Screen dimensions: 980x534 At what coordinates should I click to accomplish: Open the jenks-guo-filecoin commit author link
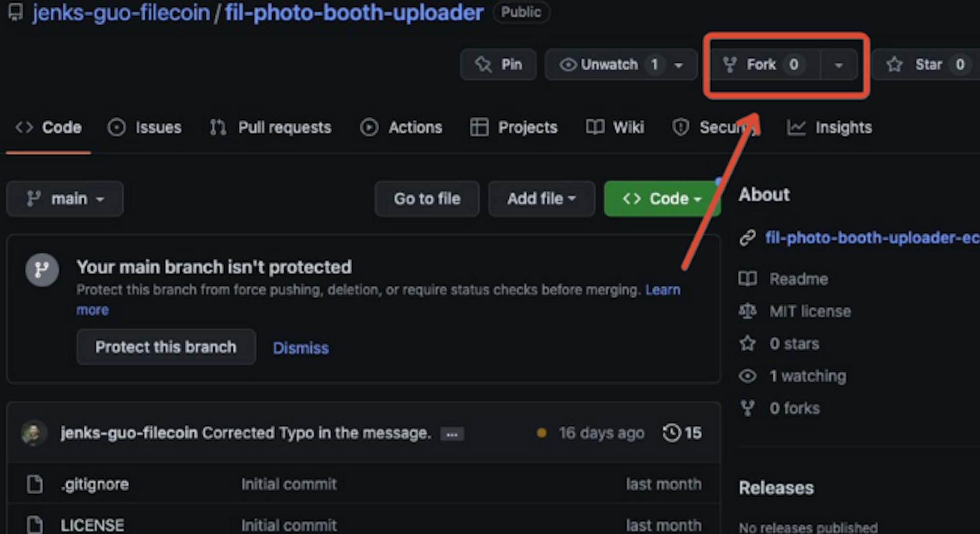pyautogui.click(x=129, y=433)
